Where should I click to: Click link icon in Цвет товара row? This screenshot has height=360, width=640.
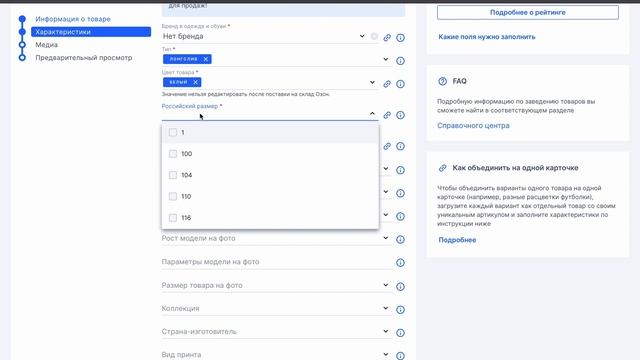[387, 84]
